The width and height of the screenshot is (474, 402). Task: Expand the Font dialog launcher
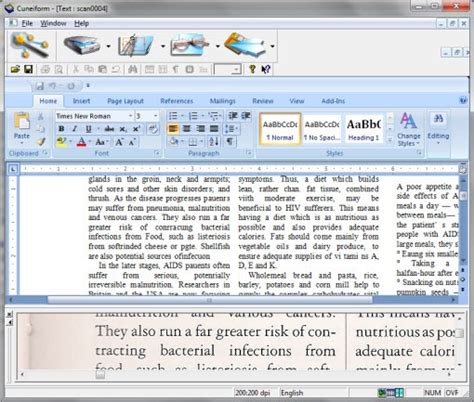coord(157,153)
